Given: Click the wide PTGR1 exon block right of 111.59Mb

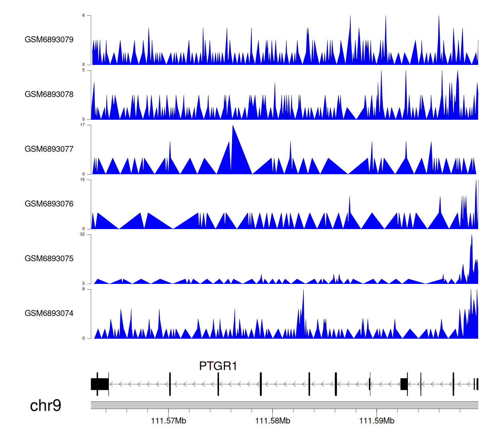Looking at the screenshot, I should coord(404,384).
